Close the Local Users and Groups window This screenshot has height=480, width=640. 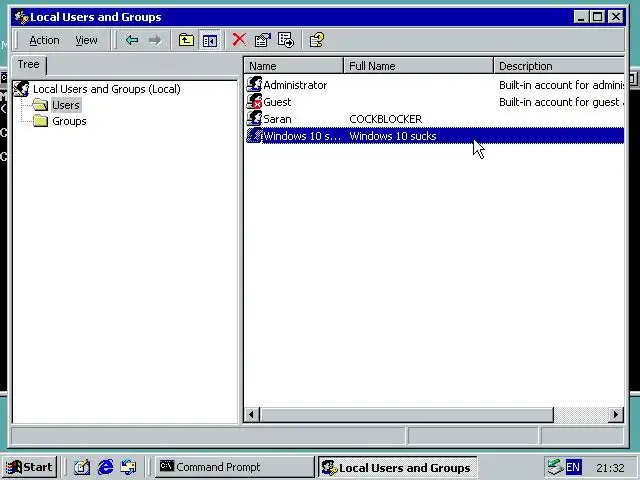[x=616, y=17]
